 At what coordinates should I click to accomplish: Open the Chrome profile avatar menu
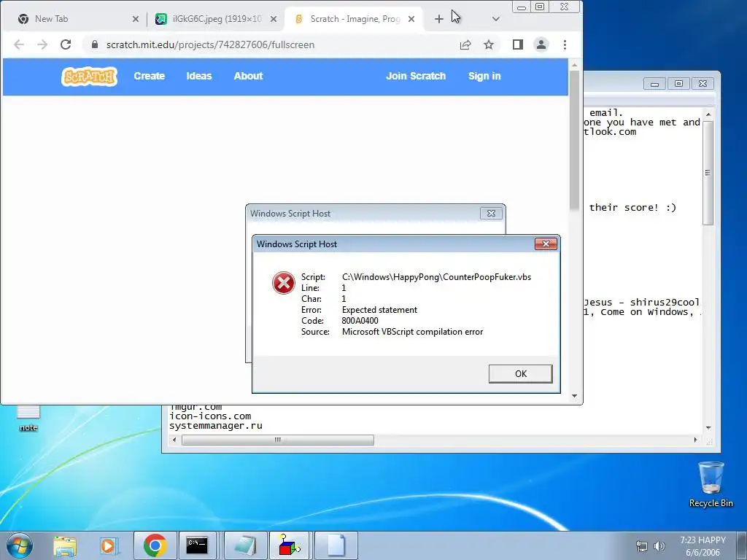541,44
